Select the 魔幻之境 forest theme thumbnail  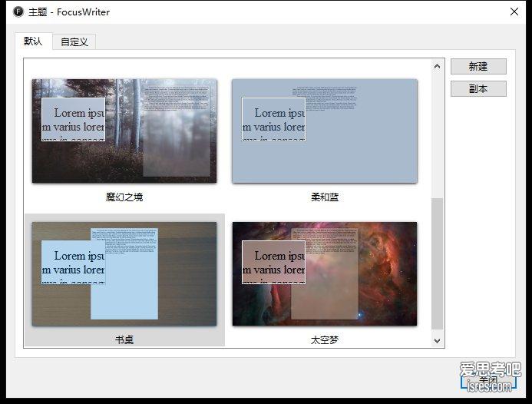point(124,131)
